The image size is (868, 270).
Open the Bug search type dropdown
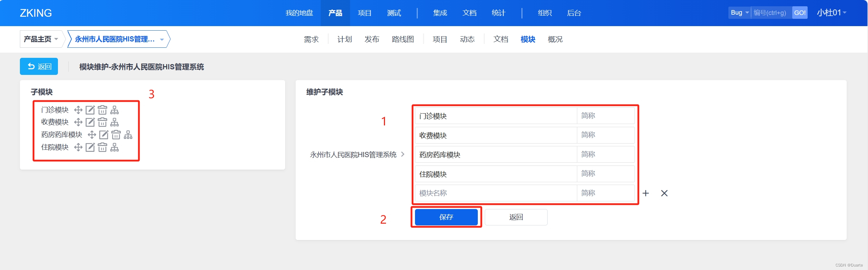click(740, 13)
